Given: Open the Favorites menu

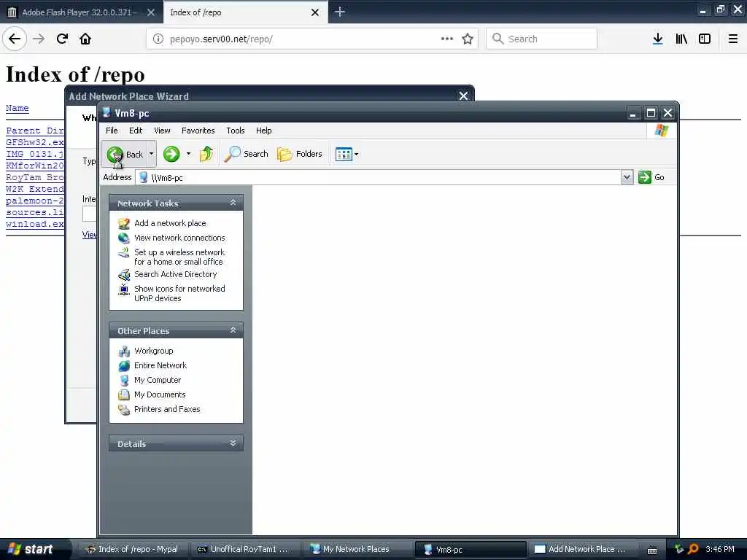Looking at the screenshot, I should pyautogui.click(x=198, y=131).
